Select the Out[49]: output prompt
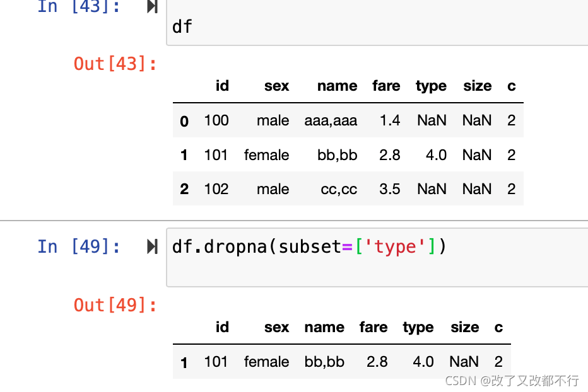 click(115, 305)
